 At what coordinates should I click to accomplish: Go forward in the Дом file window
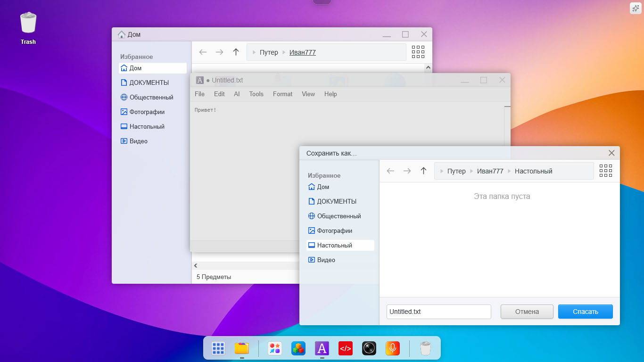(x=219, y=52)
